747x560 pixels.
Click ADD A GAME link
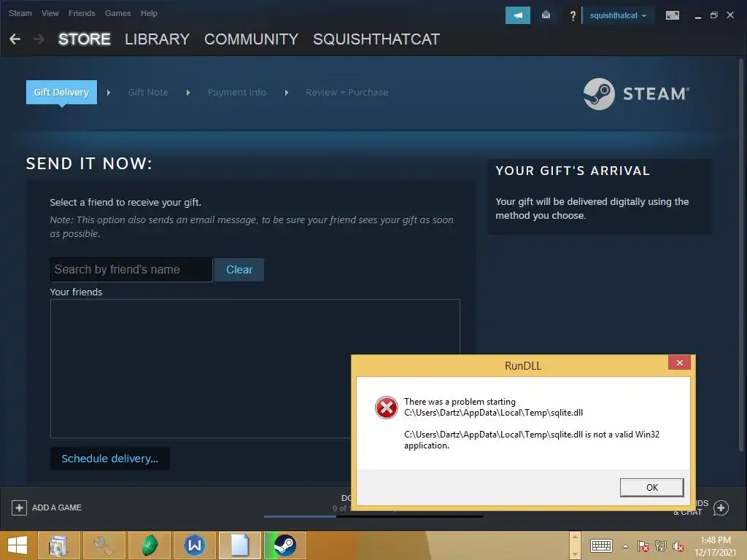[57, 507]
